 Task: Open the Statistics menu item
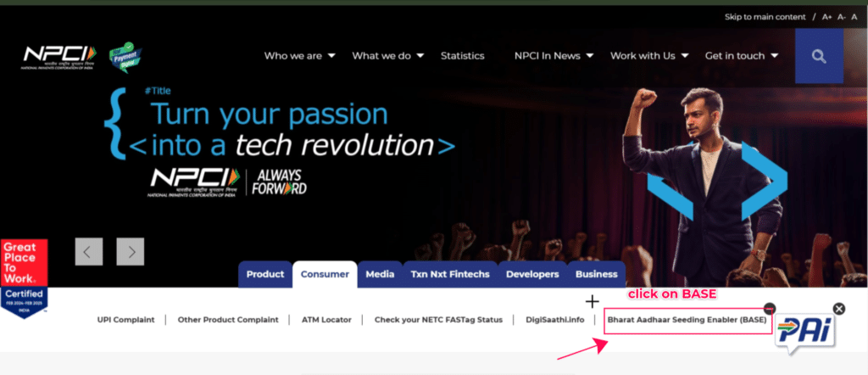462,56
